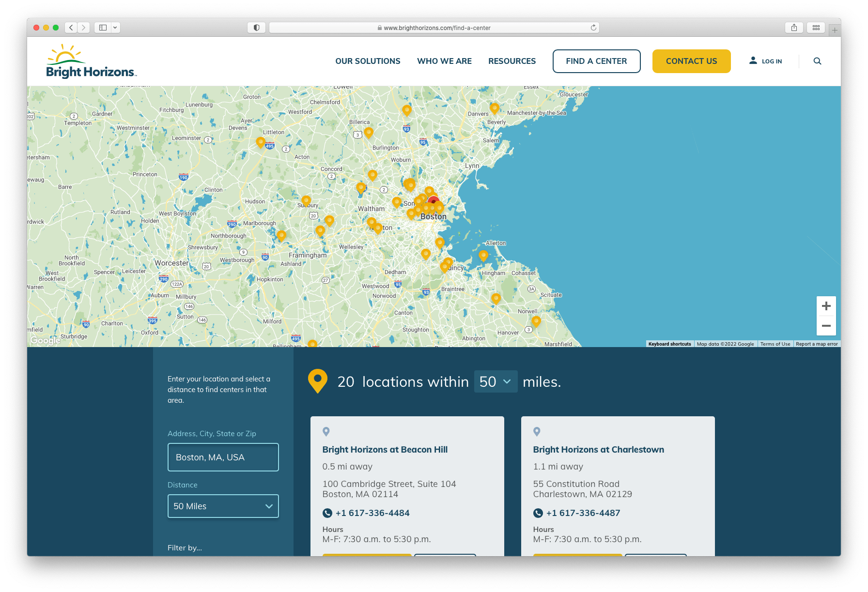This screenshot has width=868, height=592.
Task: Show the tab overview grid
Action: tap(816, 28)
